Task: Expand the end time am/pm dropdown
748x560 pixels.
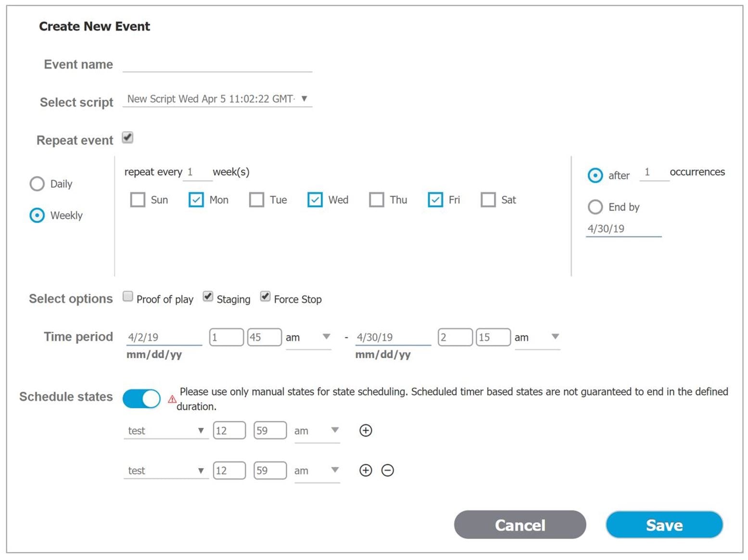Action: pyautogui.click(x=537, y=337)
